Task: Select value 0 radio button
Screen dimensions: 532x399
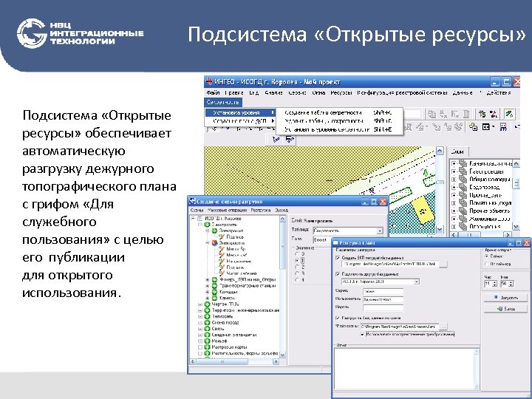Action: coord(298,253)
